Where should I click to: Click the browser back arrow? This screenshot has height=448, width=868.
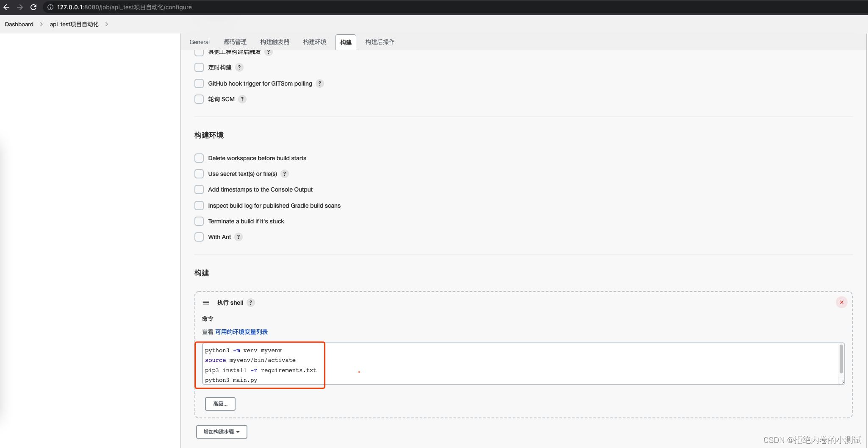(x=6, y=7)
